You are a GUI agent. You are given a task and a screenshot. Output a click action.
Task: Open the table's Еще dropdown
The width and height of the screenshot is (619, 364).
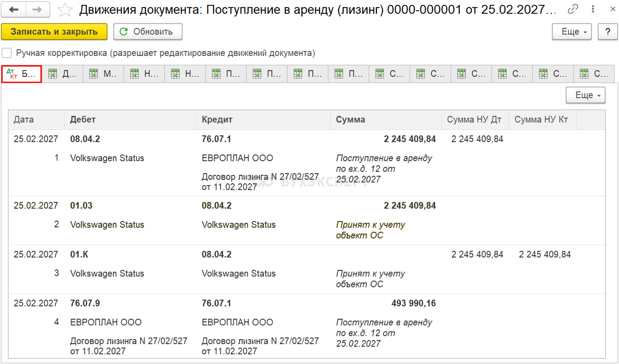click(x=586, y=95)
